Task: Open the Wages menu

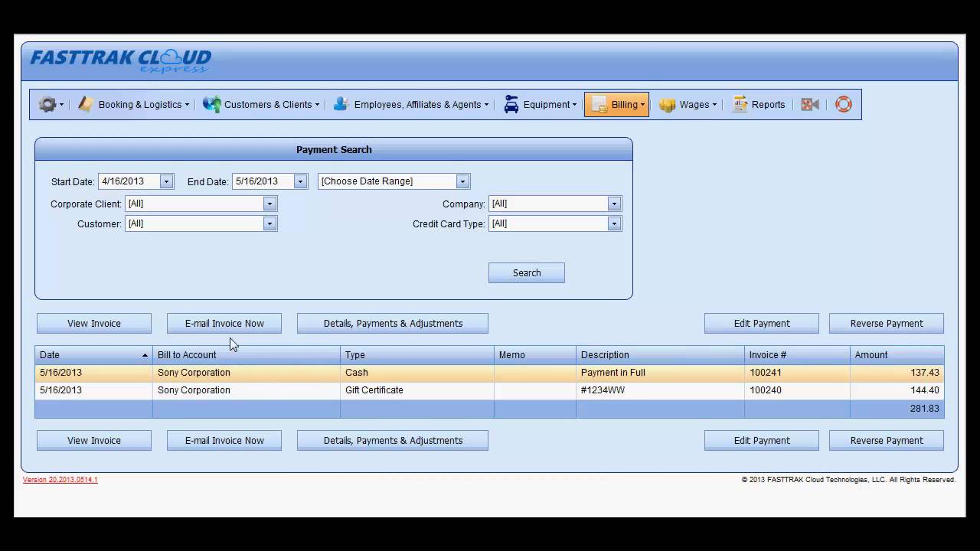Action: (x=688, y=105)
